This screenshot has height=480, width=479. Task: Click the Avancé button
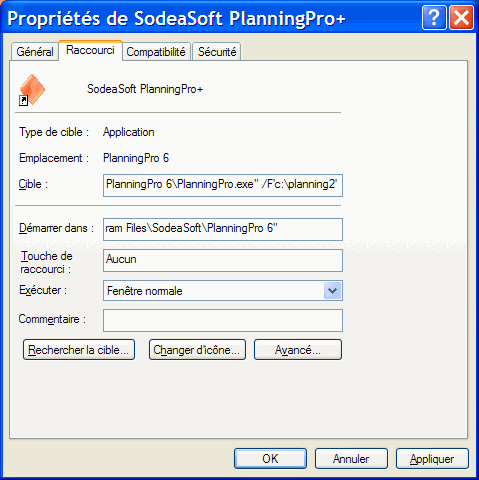pos(298,350)
